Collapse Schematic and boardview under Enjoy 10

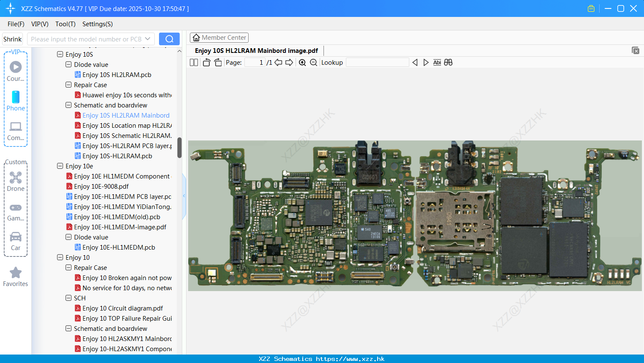pyautogui.click(x=69, y=328)
